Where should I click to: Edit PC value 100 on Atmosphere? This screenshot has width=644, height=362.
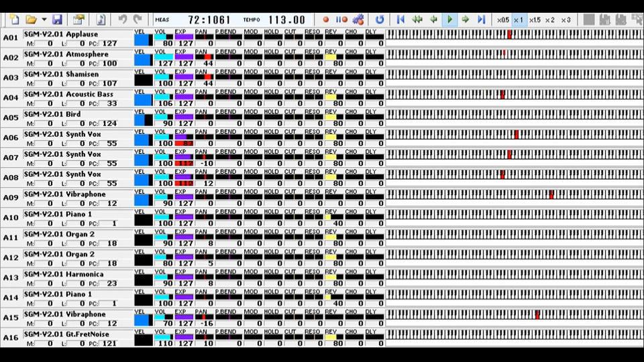point(109,63)
